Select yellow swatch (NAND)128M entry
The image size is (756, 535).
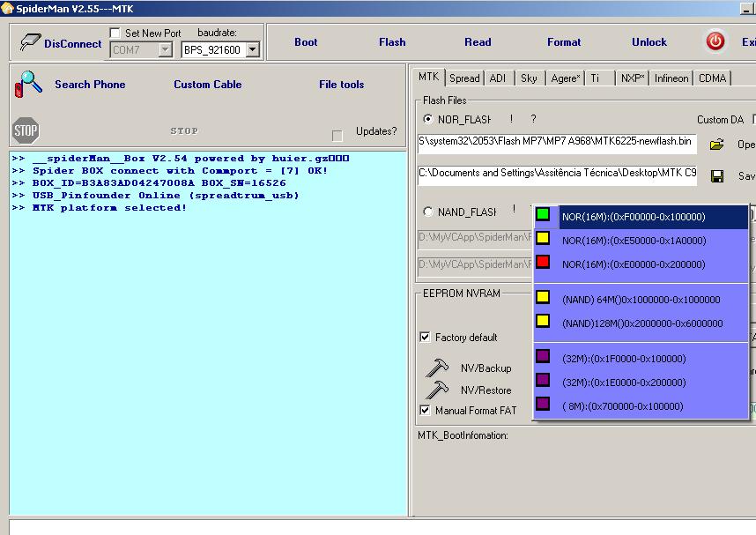click(543, 320)
